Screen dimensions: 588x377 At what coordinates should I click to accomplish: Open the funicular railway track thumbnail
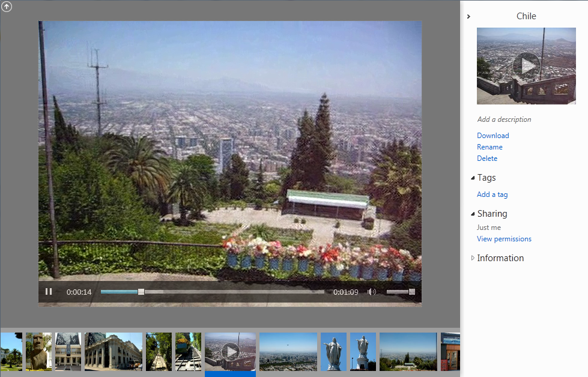pyautogui.click(x=159, y=352)
